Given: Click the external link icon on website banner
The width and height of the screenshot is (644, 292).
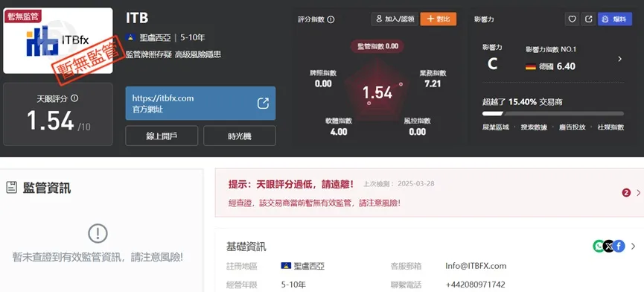Looking at the screenshot, I should 263,103.
